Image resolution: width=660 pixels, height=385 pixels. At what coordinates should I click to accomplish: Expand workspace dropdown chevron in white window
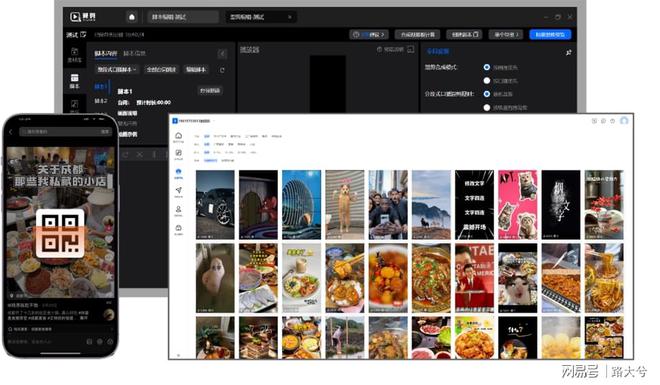click(213, 121)
